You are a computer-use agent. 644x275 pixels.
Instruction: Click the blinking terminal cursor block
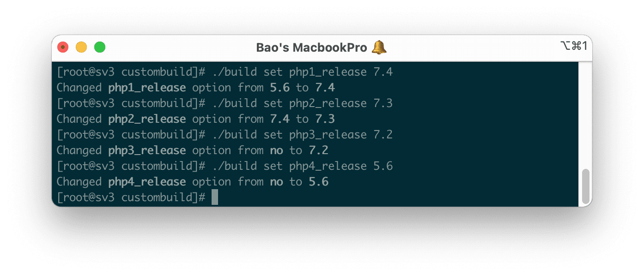(214, 197)
